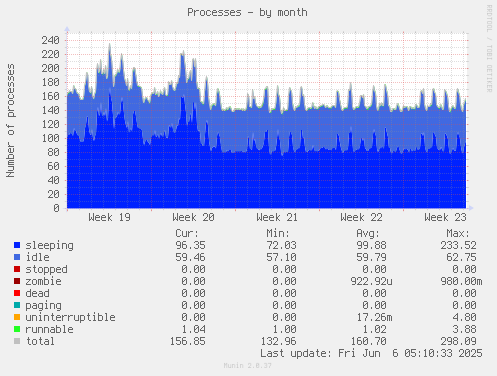
Task: Click the Week 19 axis label
Action: click(x=109, y=217)
